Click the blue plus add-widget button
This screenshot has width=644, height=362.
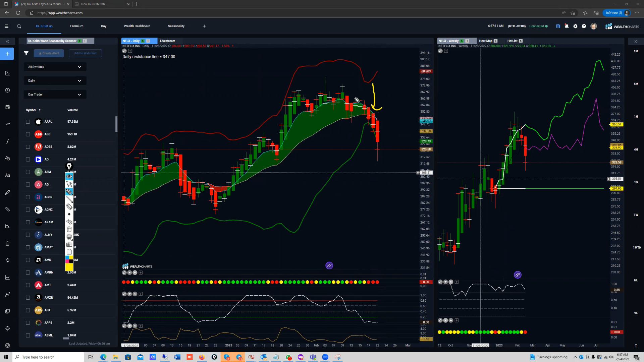point(7,54)
